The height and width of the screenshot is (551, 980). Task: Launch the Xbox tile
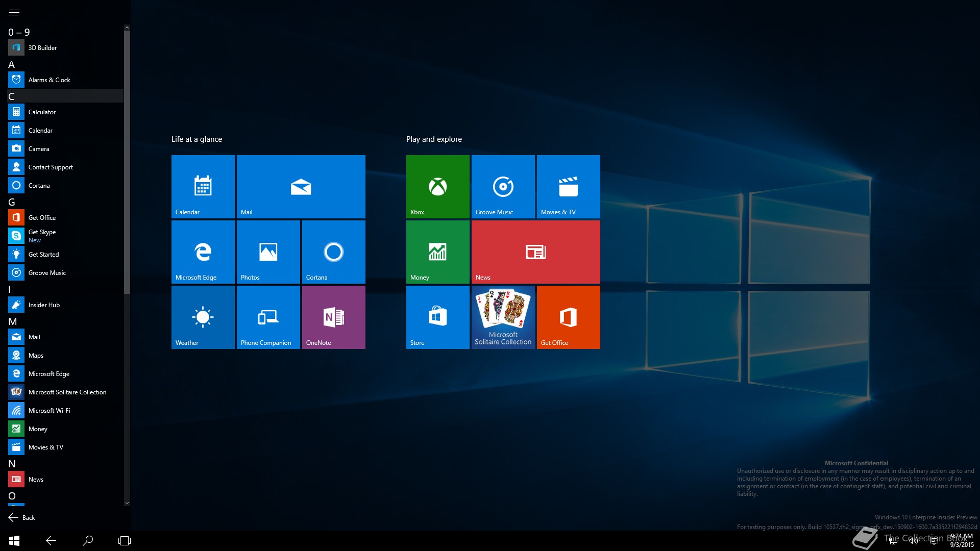pyautogui.click(x=438, y=187)
